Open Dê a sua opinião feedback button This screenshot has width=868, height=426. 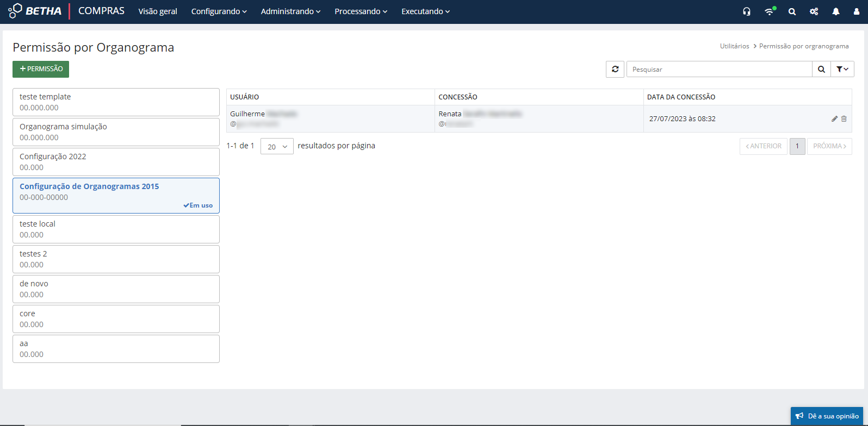pyautogui.click(x=827, y=416)
